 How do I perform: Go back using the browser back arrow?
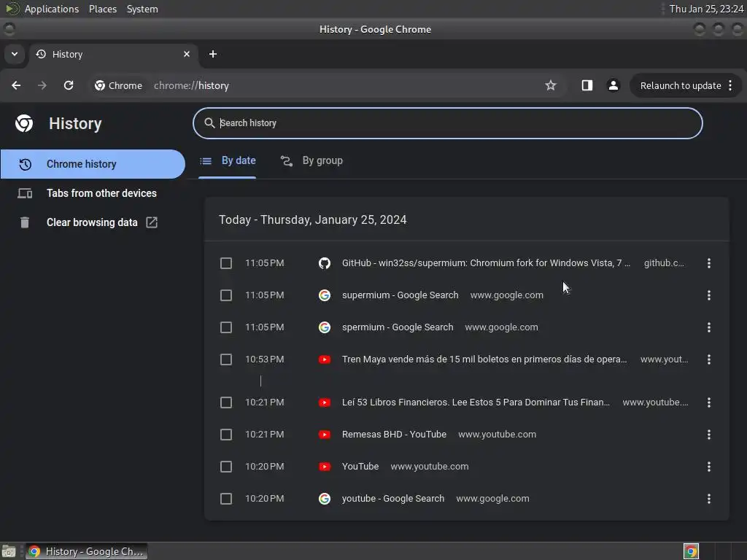16,85
